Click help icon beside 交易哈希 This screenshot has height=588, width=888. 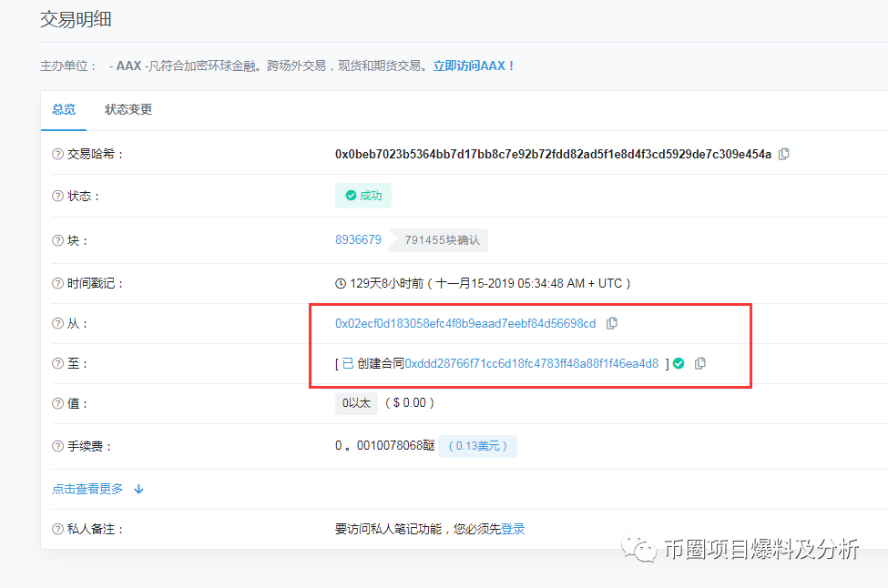tap(57, 154)
